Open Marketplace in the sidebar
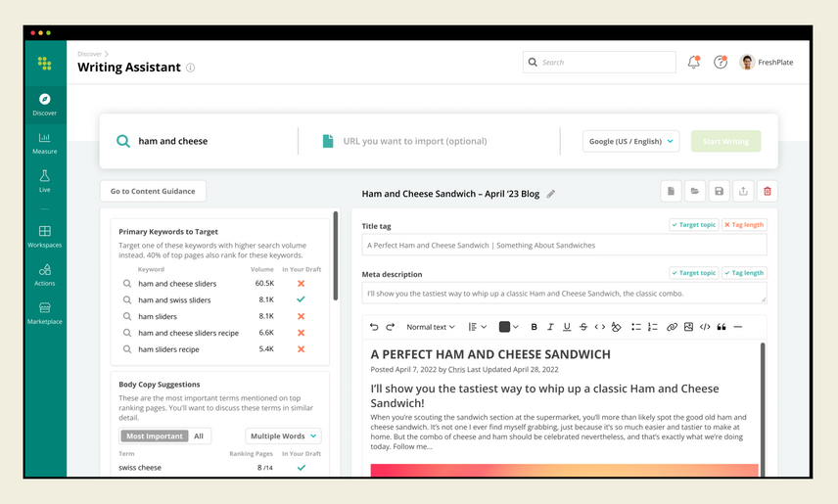 [45, 313]
